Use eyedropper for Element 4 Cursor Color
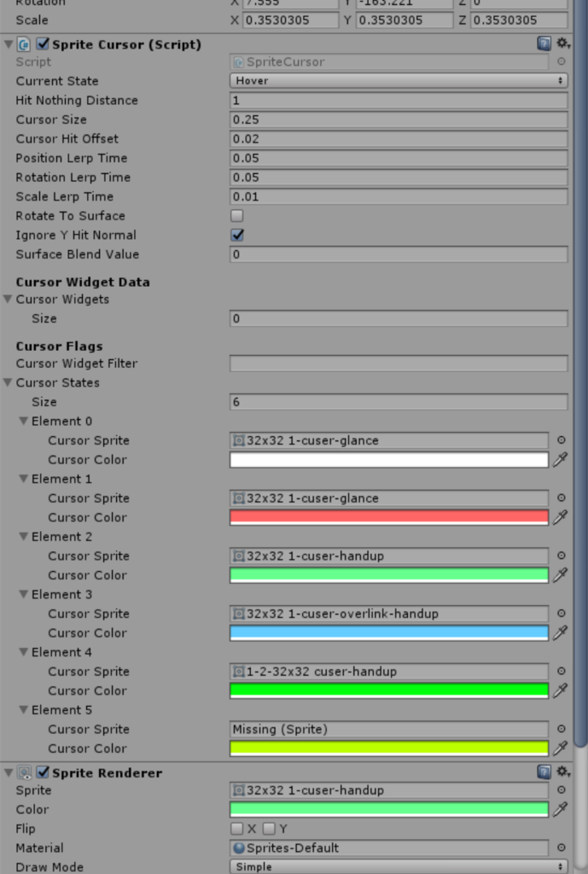This screenshot has height=874, width=588. coord(560,690)
